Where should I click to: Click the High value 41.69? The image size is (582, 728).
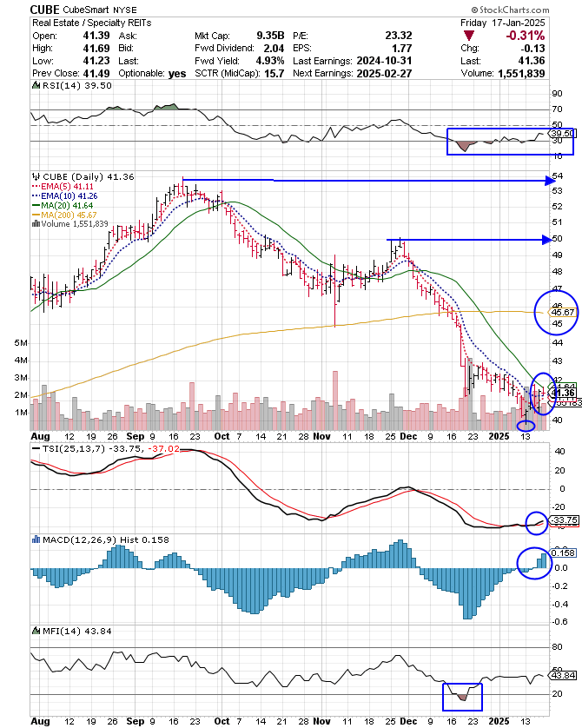point(96,49)
